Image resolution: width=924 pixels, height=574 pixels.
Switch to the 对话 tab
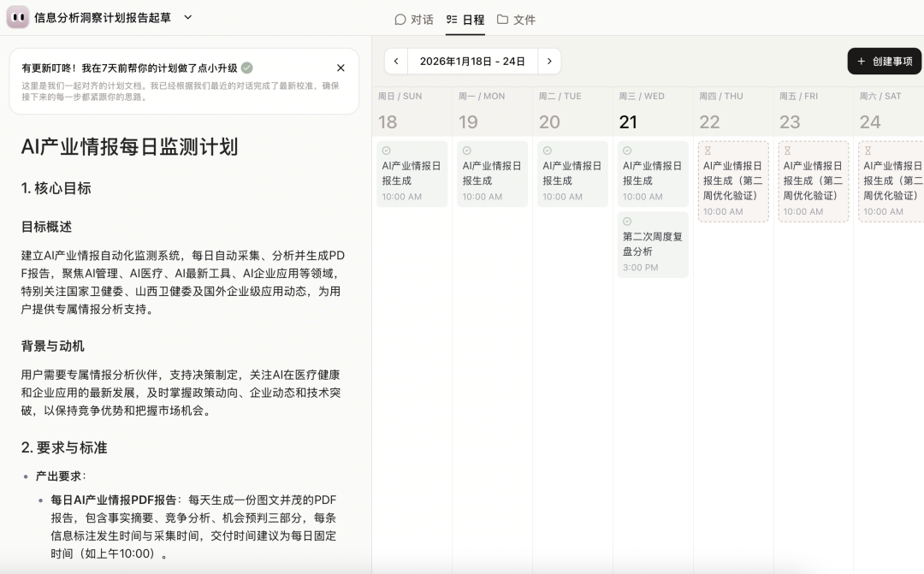(x=414, y=20)
